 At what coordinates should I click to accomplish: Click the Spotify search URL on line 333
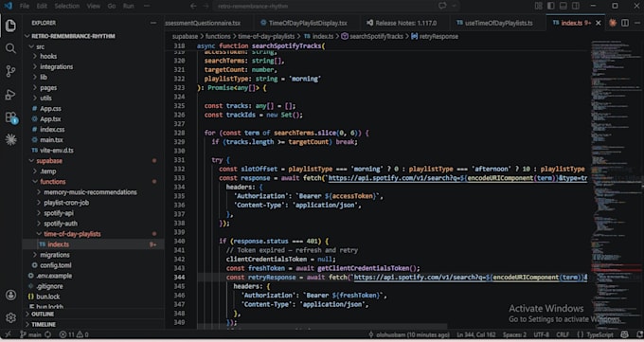(458, 178)
